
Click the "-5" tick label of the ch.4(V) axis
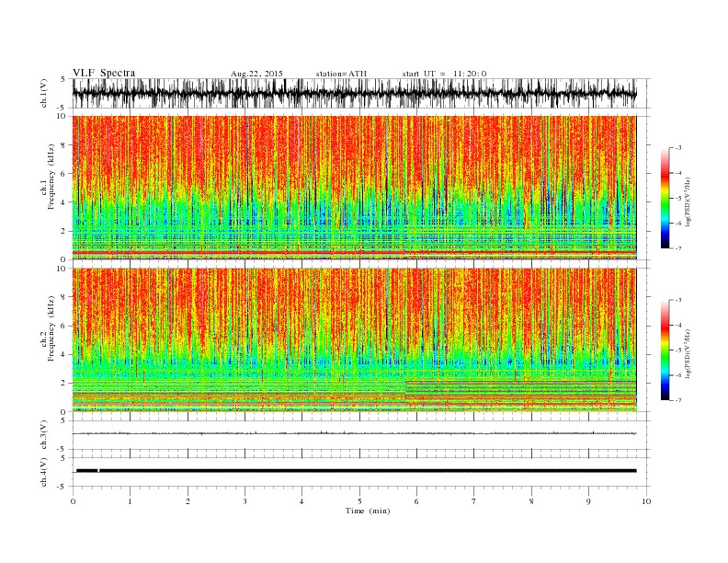pos(63,487)
